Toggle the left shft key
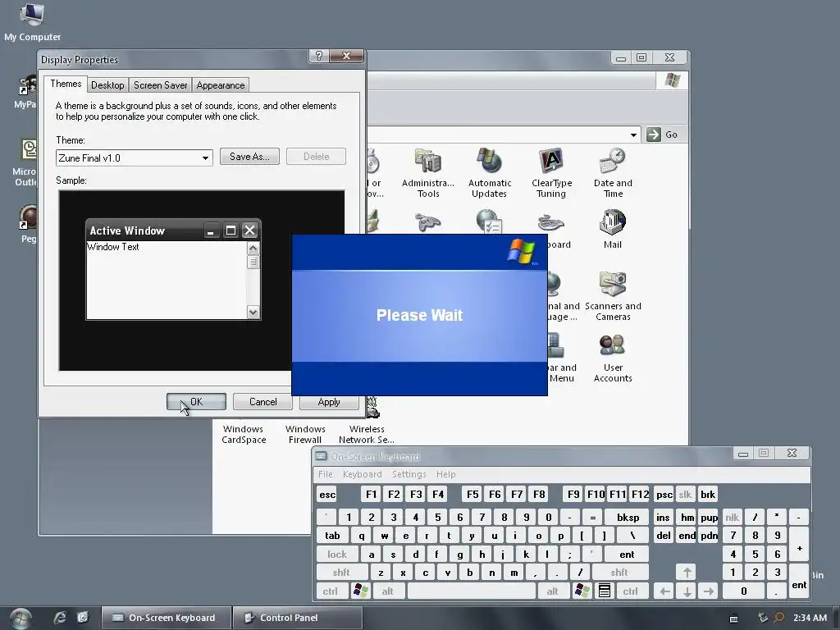 point(341,572)
